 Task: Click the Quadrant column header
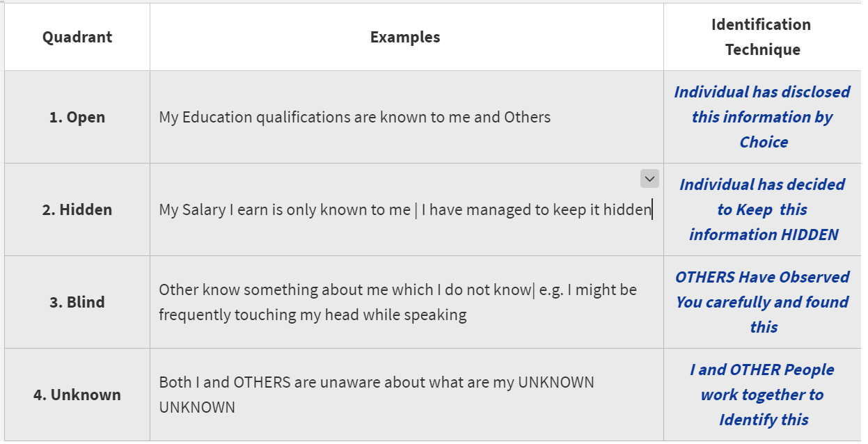click(x=77, y=37)
